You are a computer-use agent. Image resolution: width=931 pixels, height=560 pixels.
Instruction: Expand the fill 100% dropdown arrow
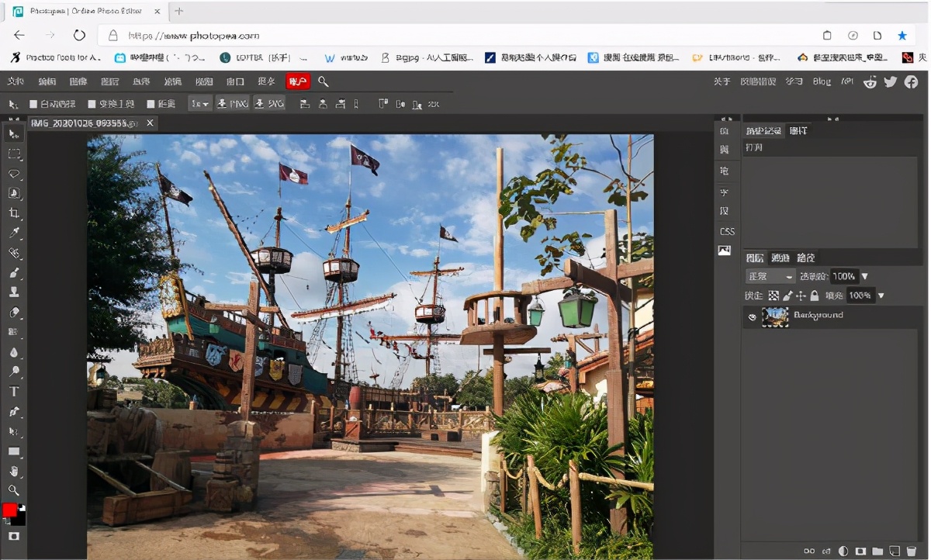(x=881, y=296)
